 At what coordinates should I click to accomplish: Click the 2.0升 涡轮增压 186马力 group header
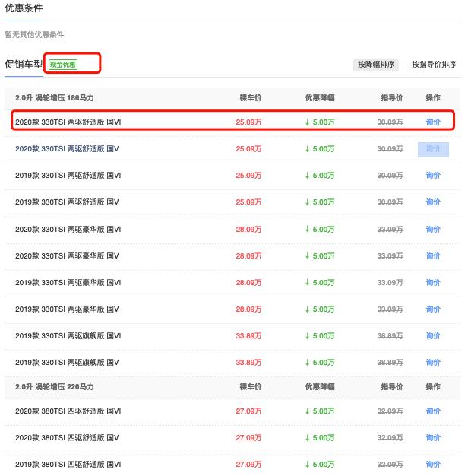(54, 98)
